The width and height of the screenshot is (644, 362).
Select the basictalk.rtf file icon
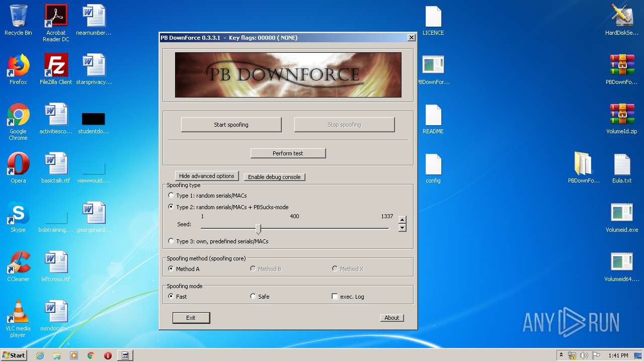pos(56,168)
